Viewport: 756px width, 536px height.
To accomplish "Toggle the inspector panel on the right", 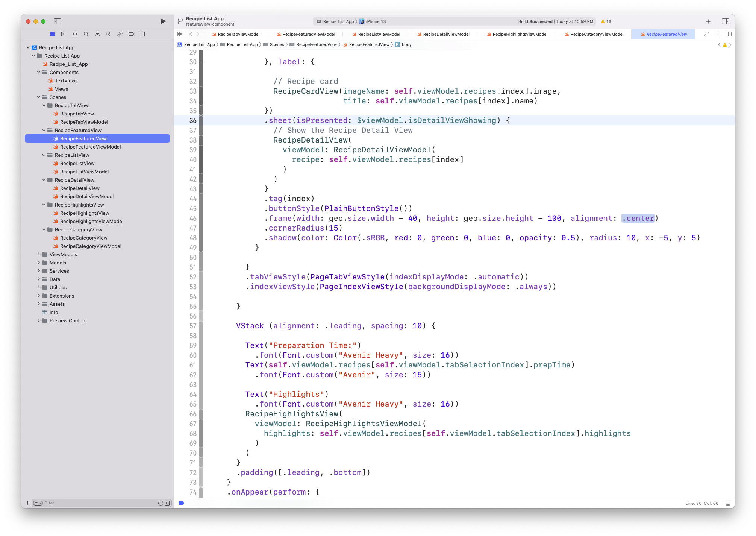I will [x=726, y=21].
